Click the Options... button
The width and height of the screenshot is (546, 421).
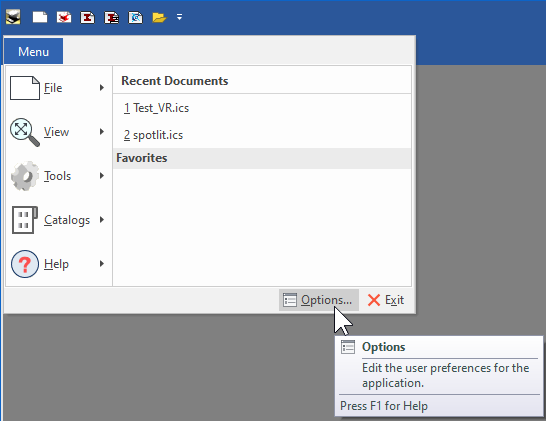(x=319, y=300)
